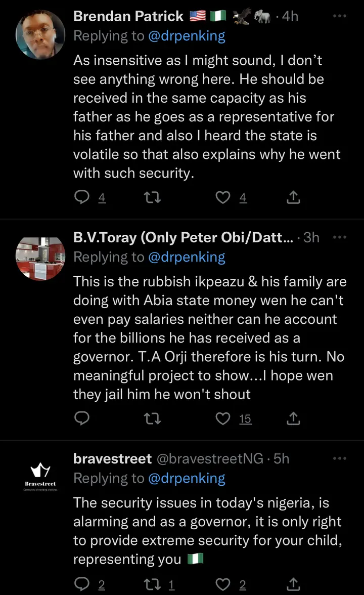Like B.V.Toray's tweet with 15 likes
This screenshot has width=364, height=595.
(x=223, y=418)
